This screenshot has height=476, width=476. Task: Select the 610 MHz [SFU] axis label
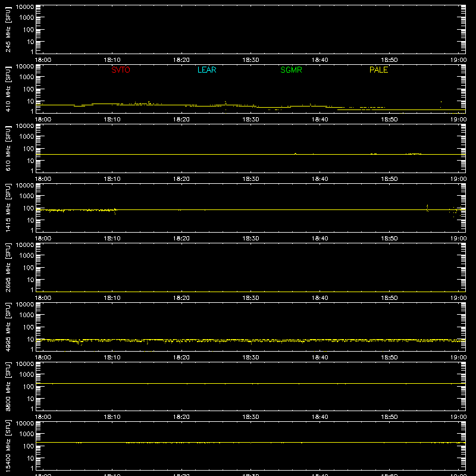[x=8, y=148]
